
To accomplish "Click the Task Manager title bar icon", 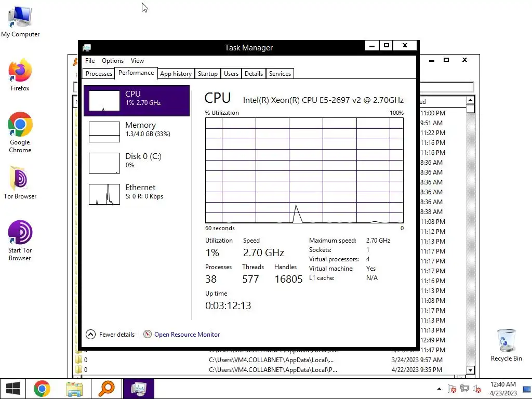I will coord(87,47).
